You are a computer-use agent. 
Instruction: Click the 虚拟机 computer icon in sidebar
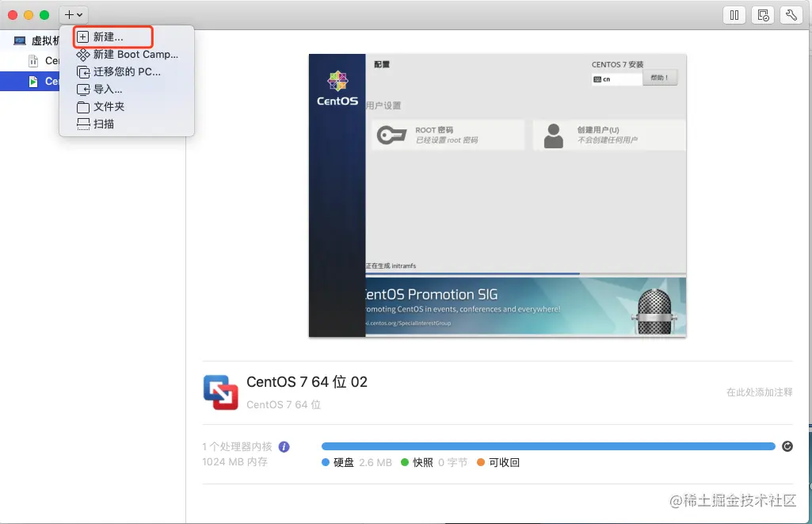click(20, 41)
